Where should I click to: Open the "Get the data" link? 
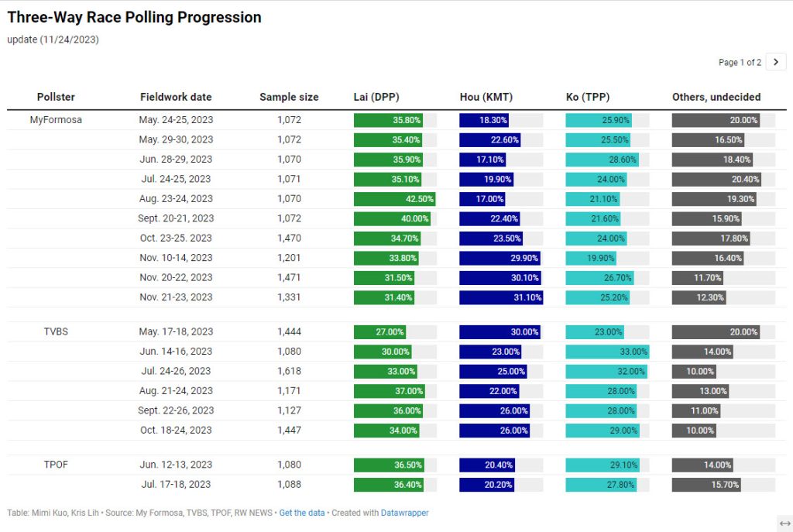302,513
